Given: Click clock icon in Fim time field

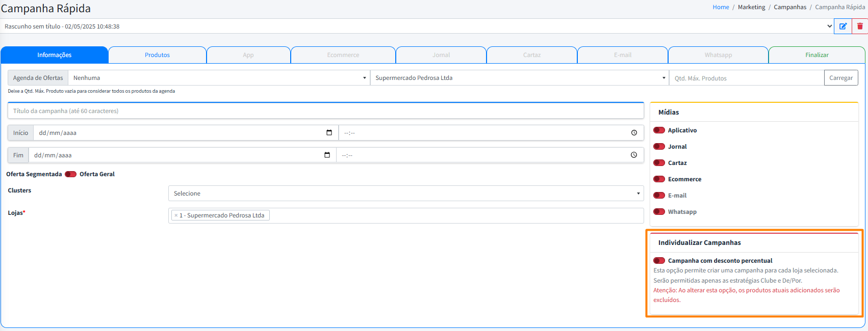Looking at the screenshot, I should (633, 155).
